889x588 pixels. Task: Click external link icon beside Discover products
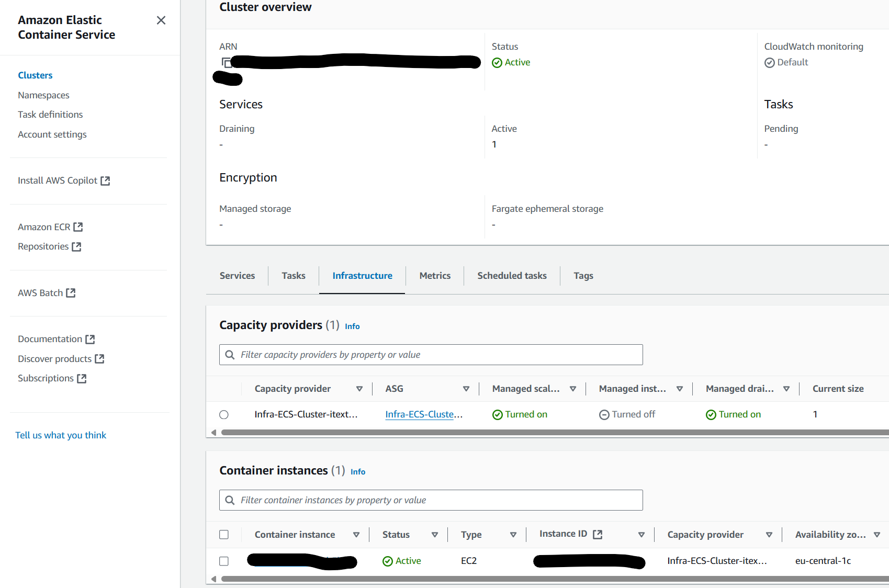[99, 359]
